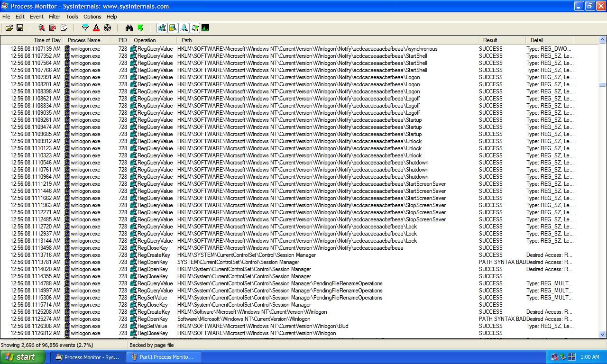Click the Process Monitor title bar icon
Screen dimensions: 607x364
tap(5, 6)
